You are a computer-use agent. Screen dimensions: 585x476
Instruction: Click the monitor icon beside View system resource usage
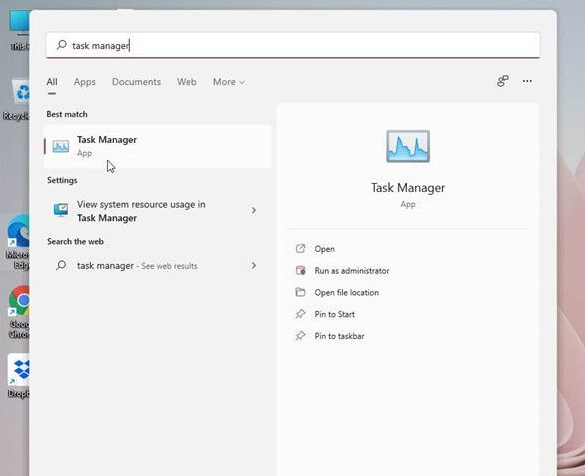click(x=61, y=210)
